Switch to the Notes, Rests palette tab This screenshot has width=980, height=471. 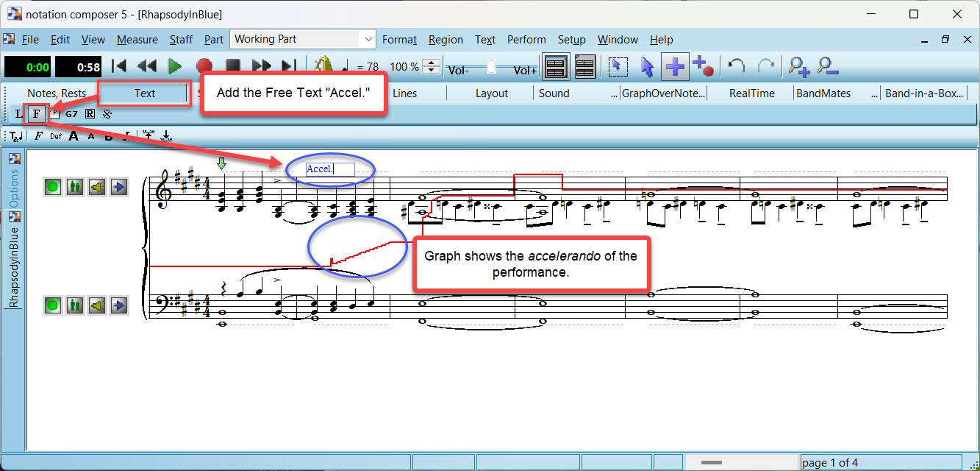(x=57, y=93)
